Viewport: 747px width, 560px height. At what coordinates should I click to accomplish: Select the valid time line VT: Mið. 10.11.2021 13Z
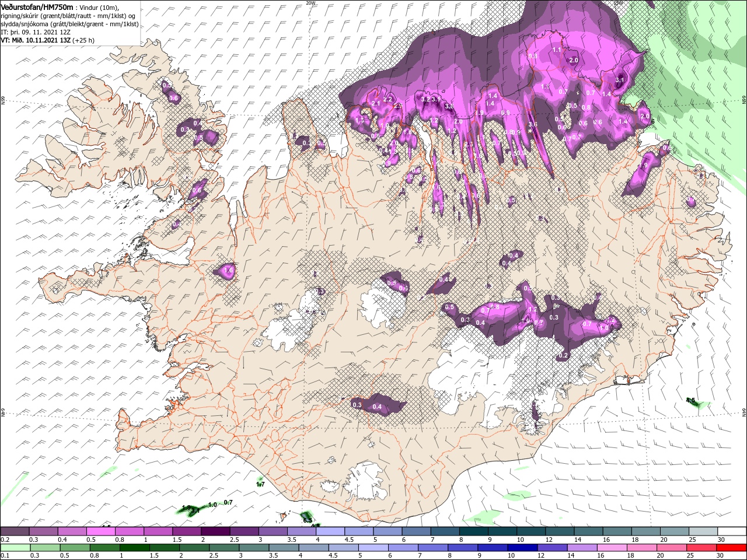[36, 40]
